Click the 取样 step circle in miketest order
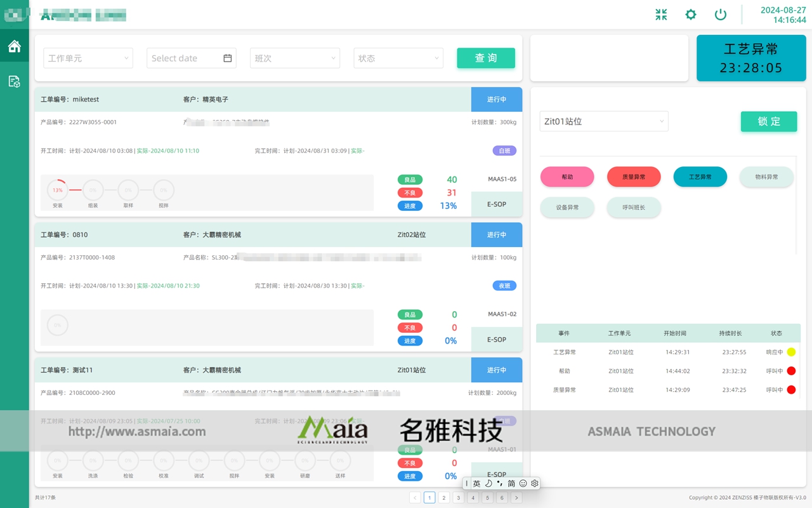This screenshot has height=508, width=812. [x=128, y=190]
